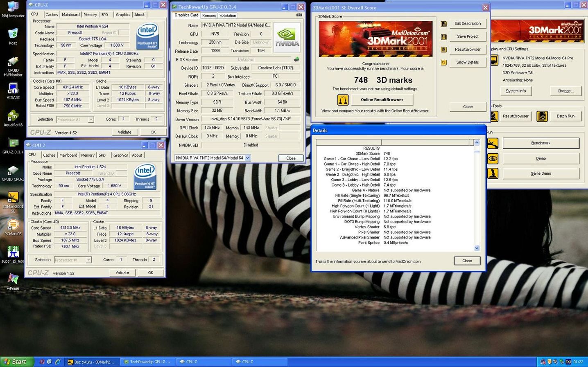Click Validate in upper CPU-Z window
Viewport: 588px width, 367px height.
[125, 132]
